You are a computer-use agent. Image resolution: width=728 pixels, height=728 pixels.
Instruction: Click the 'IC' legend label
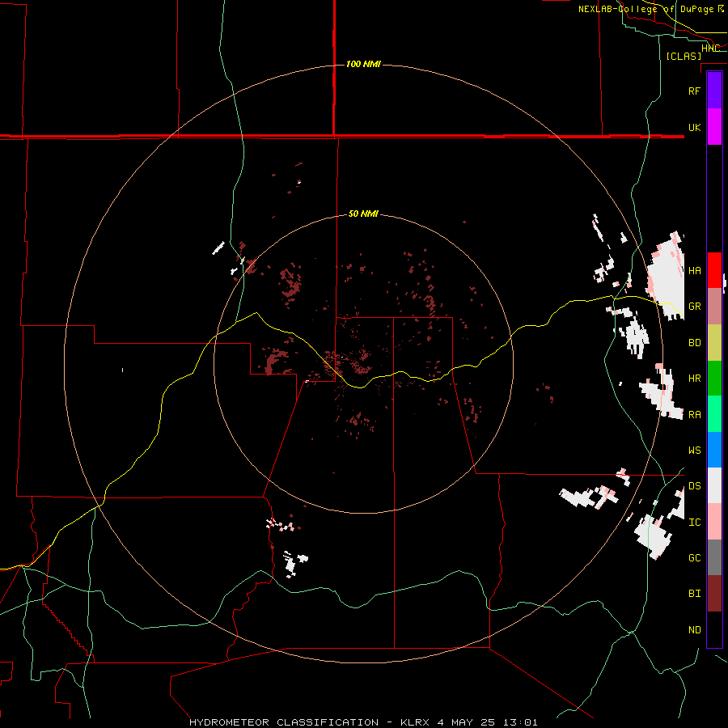(x=694, y=523)
